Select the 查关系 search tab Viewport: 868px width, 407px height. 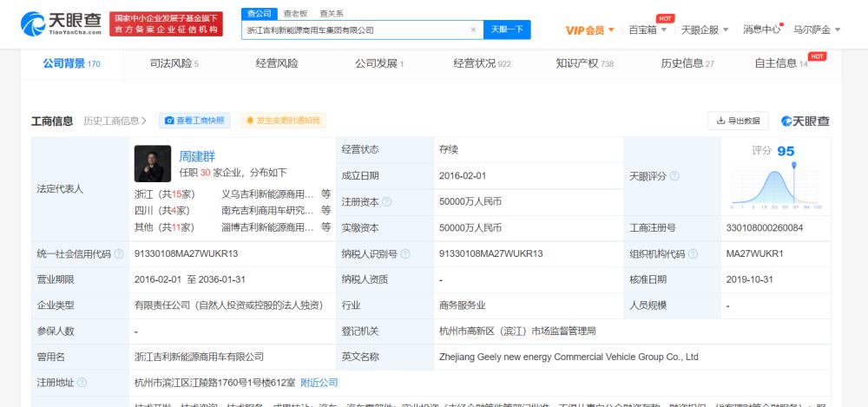[x=331, y=13]
